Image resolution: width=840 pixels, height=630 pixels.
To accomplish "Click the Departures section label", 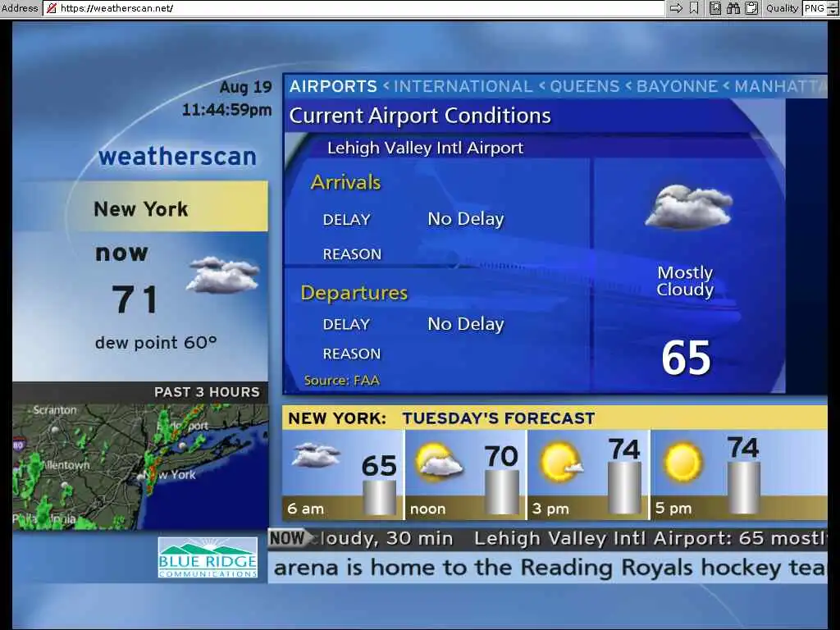I will (x=354, y=293).
